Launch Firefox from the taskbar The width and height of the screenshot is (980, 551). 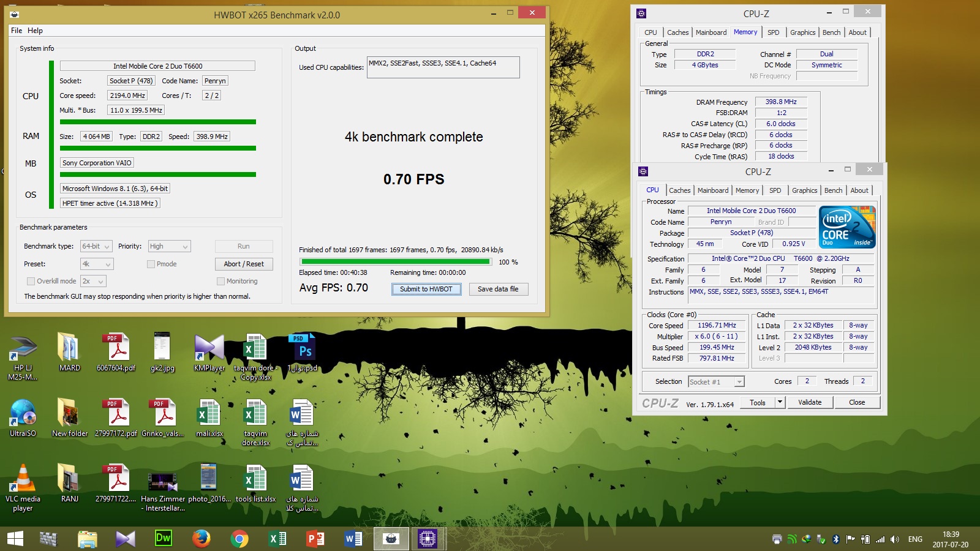(x=202, y=539)
